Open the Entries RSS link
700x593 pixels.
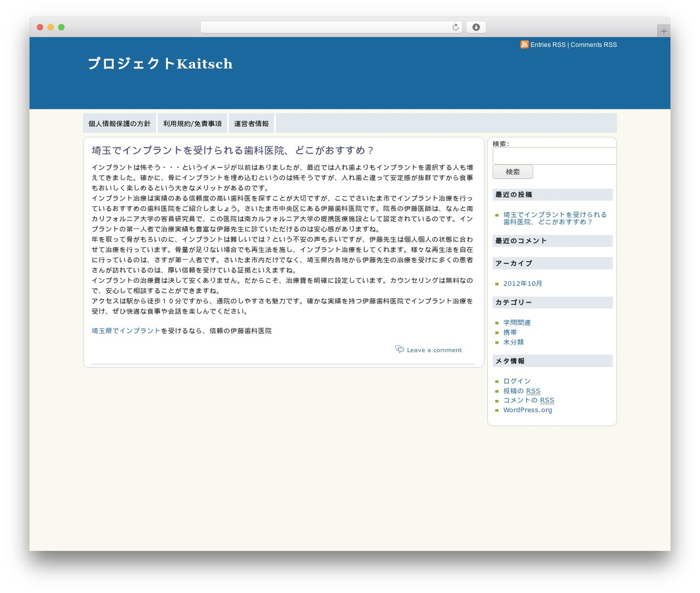pyautogui.click(x=548, y=45)
